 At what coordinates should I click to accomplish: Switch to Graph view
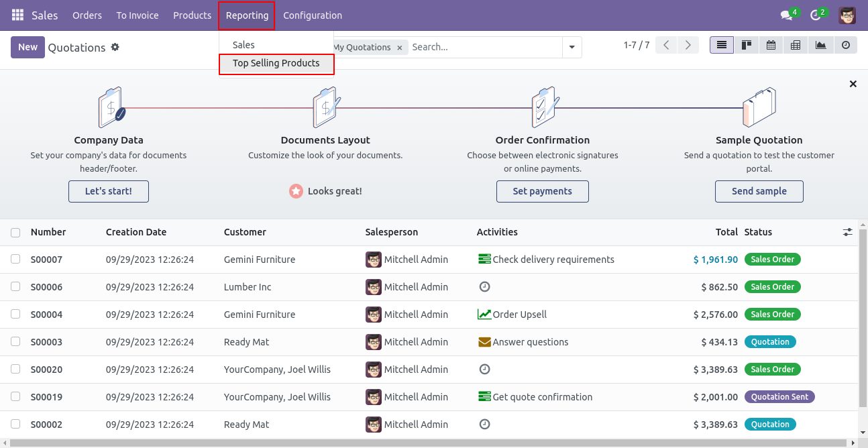[820, 45]
